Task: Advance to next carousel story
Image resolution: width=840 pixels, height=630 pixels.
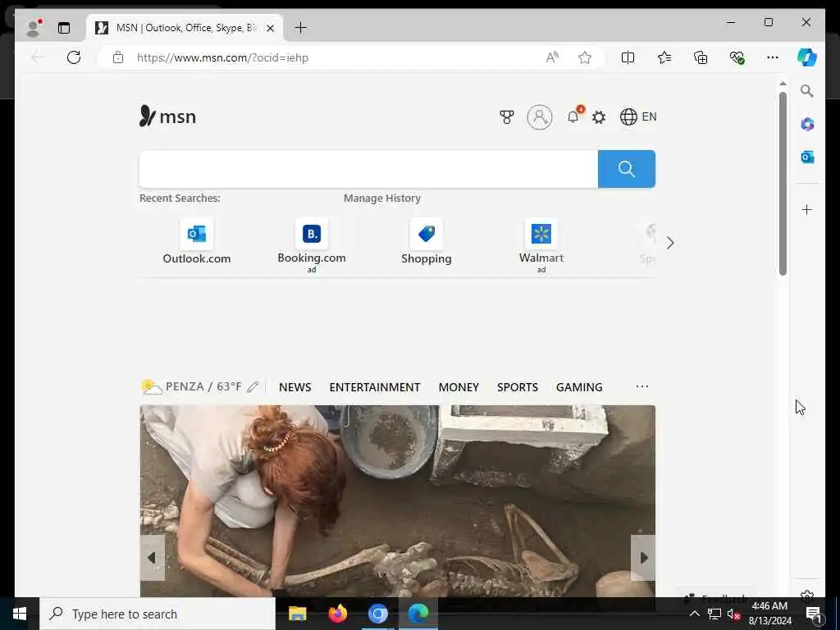Action: click(643, 558)
